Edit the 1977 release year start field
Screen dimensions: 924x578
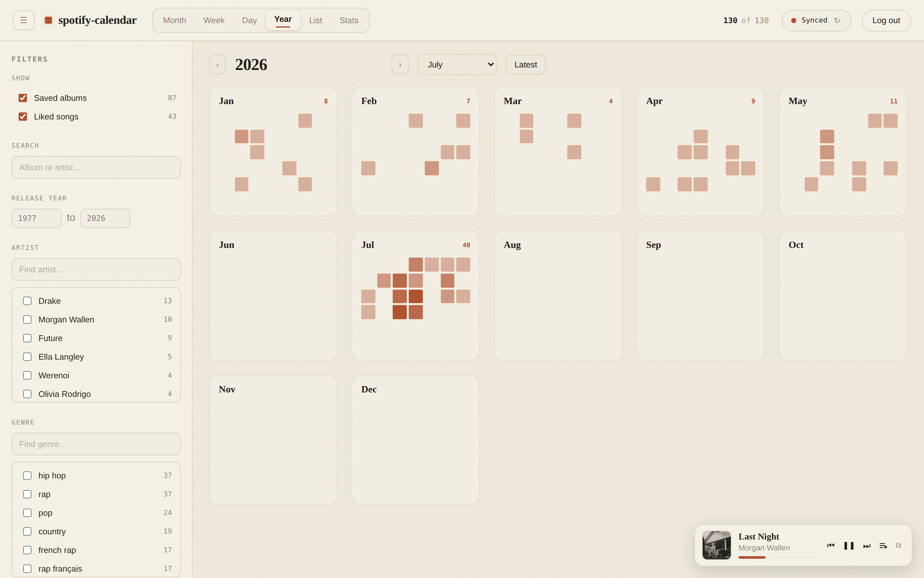pos(37,218)
